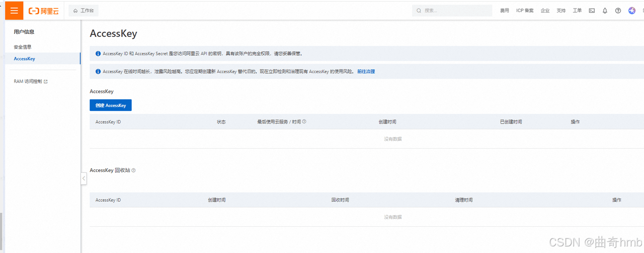Screen dimensions: 644x253
Task: Open the 企业 menu
Action: tap(545, 11)
